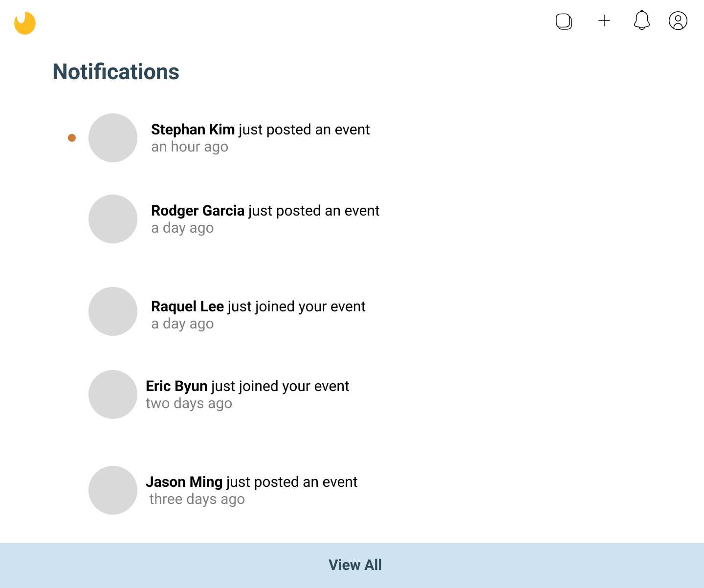The height and width of the screenshot is (588, 704).
Task: Click the orange unread indicator dot
Action: (x=72, y=138)
